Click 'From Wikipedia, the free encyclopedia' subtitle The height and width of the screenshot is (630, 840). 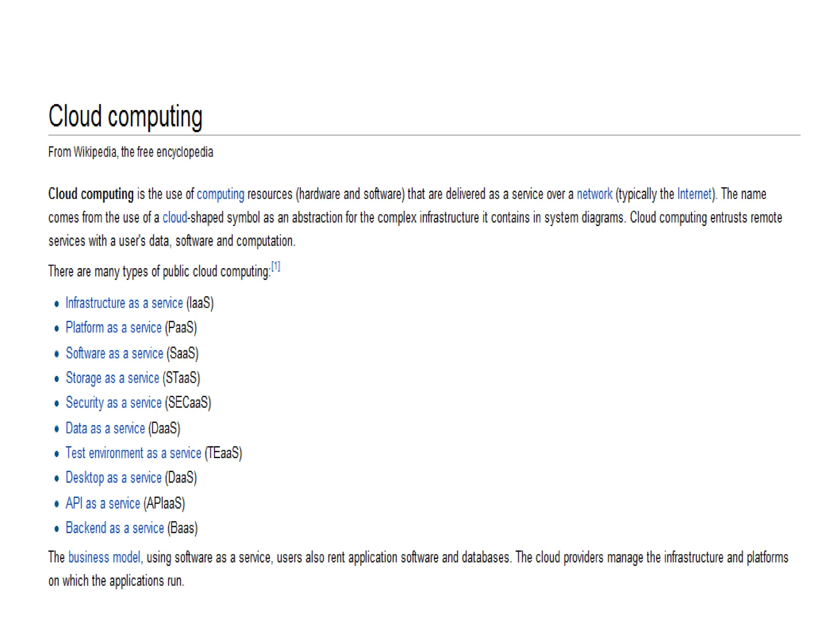coord(130,152)
